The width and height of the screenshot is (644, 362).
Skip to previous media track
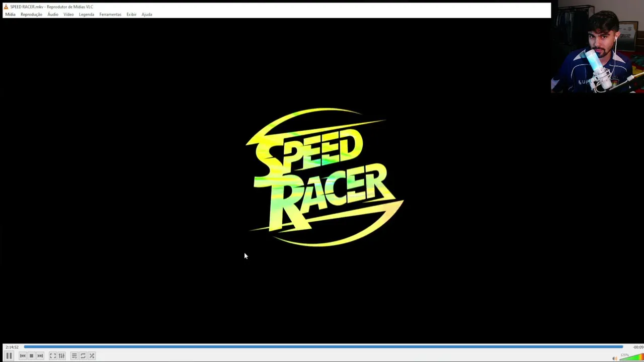[x=23, y=356]
